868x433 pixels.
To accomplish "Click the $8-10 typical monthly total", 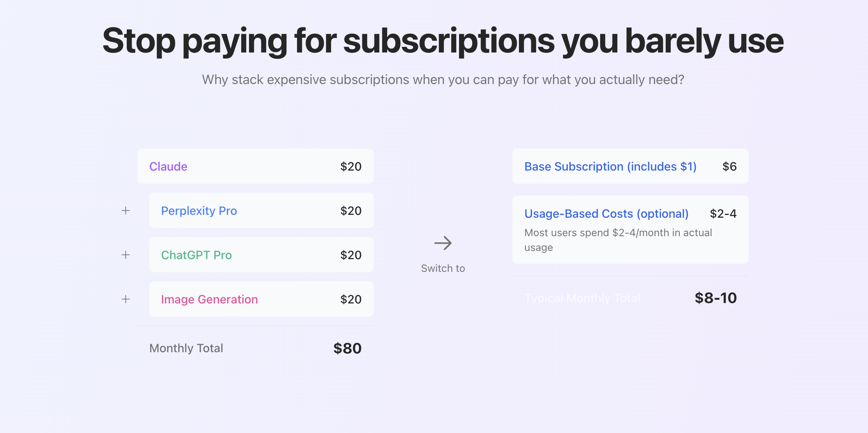I will click(x=715, y=298).
